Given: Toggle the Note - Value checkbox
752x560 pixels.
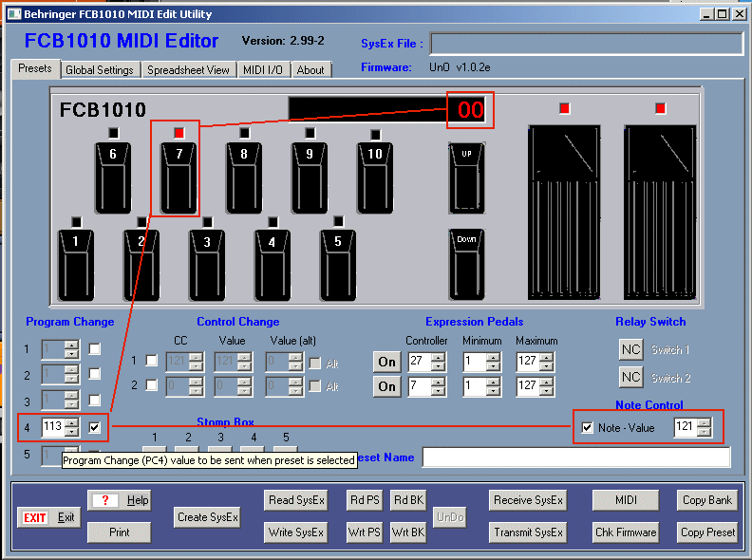Looking at the screenshot, I should click(x=587, y=428).
